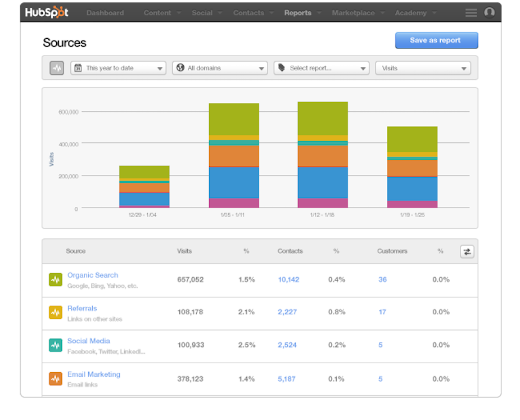Expand the 'All domains' dropdown
Image resolution: width=520 pixels, height=420 pixels.
click(x=219, y=67)
